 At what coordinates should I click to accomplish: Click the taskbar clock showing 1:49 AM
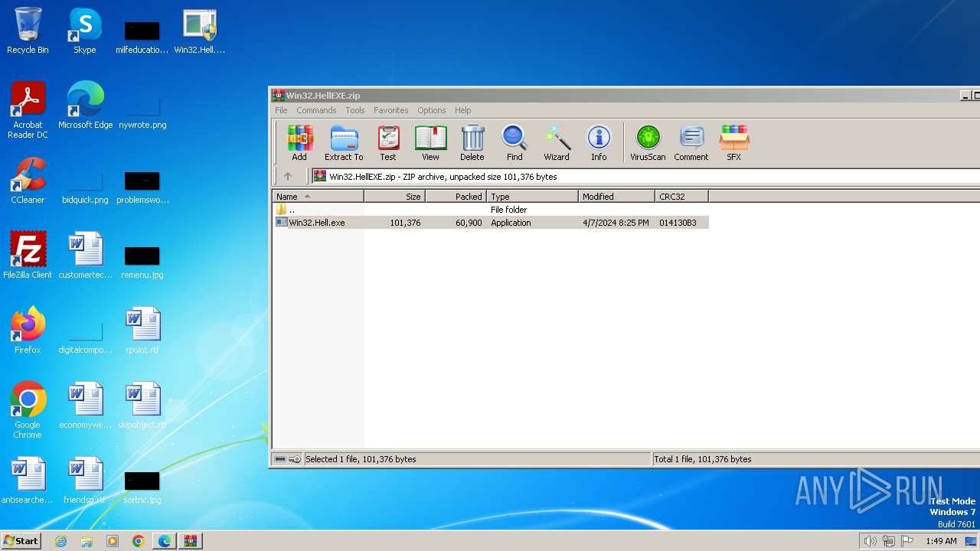[x=941, y=541]
